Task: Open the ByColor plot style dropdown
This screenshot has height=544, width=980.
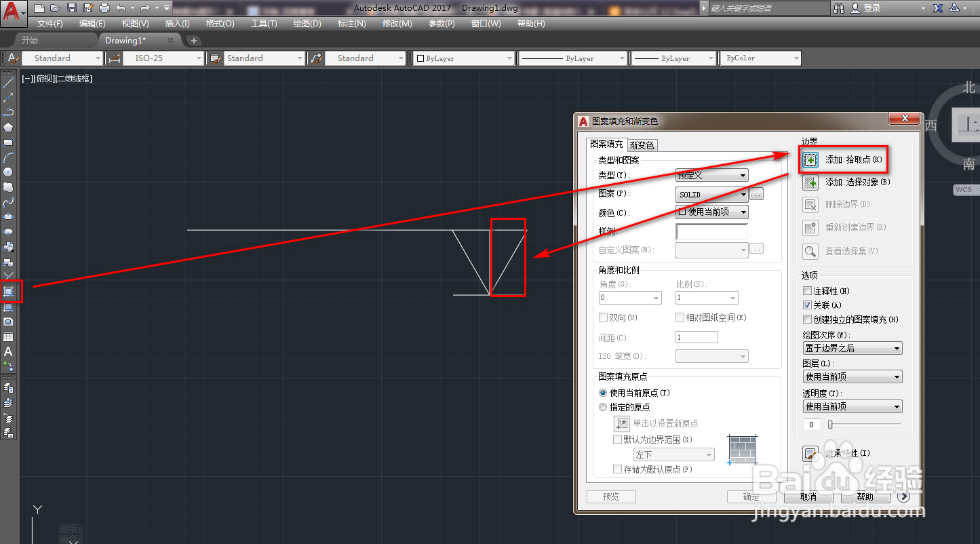Action: pos(760,58)
